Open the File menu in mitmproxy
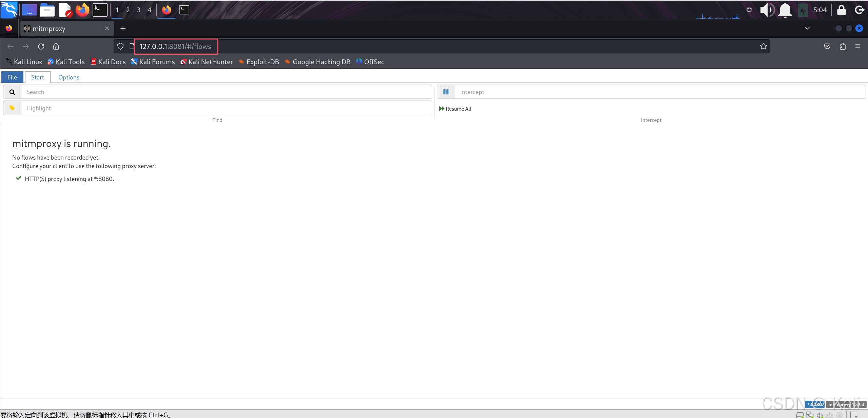The image size is (868, 418). pos(12,77)
